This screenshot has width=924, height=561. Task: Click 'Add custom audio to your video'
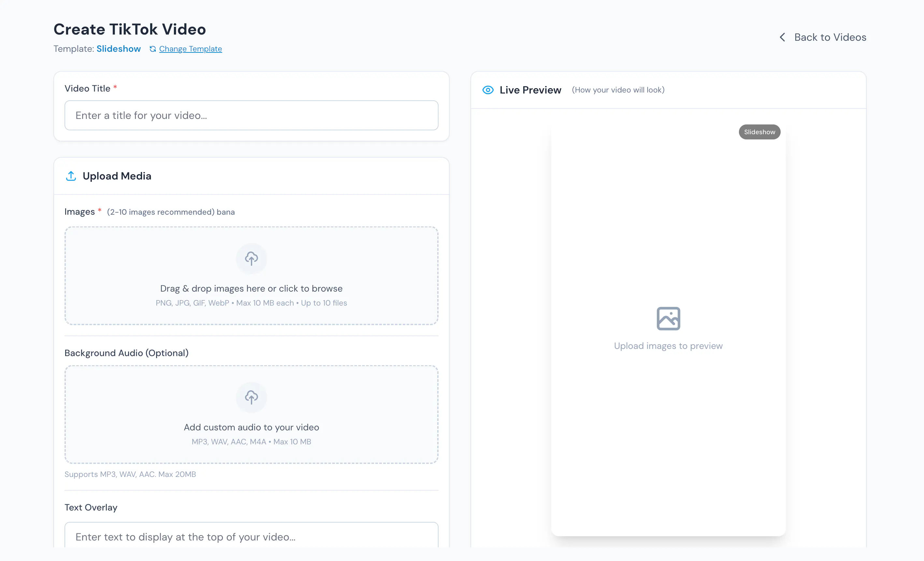[251, 427]
